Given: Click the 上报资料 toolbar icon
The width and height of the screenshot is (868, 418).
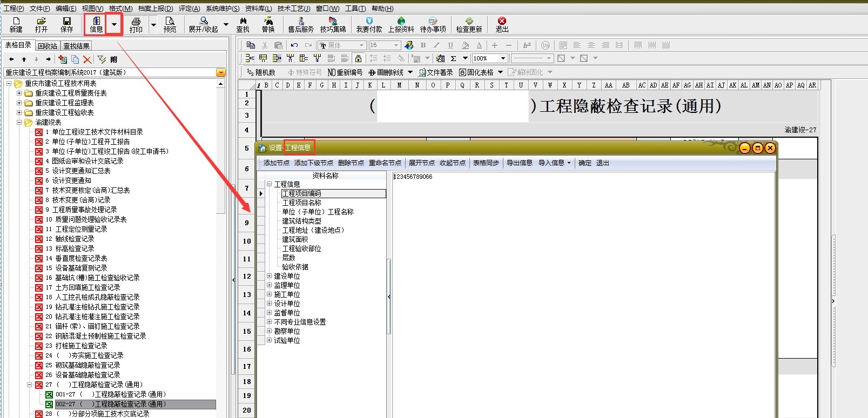Looking at the screenshot, I should (401, 24).
